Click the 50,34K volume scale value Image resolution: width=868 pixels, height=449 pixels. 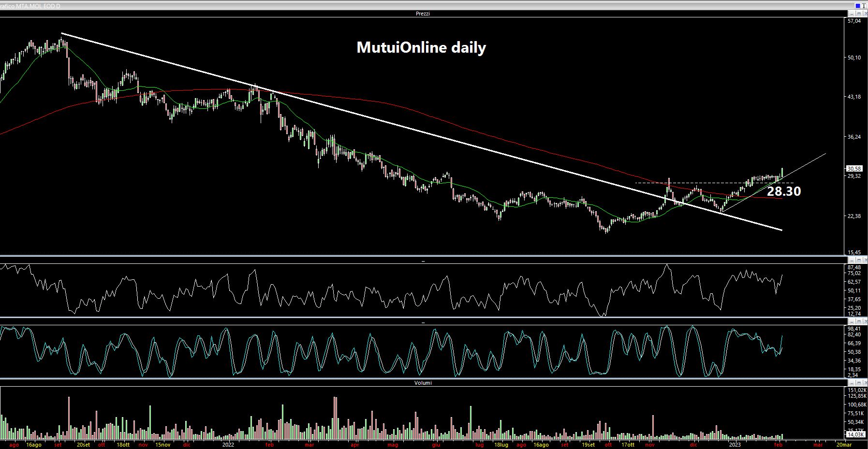[x=855, y=422]
